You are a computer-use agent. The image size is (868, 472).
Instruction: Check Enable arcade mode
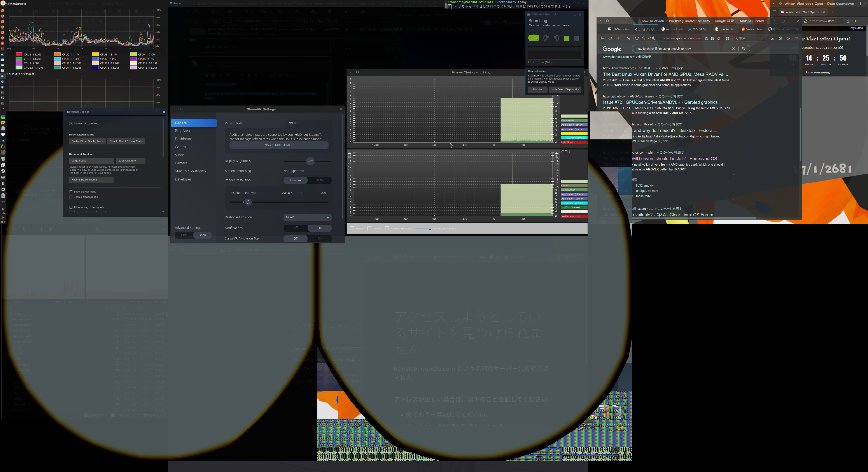pyautogui.click(x=71, y=197)
